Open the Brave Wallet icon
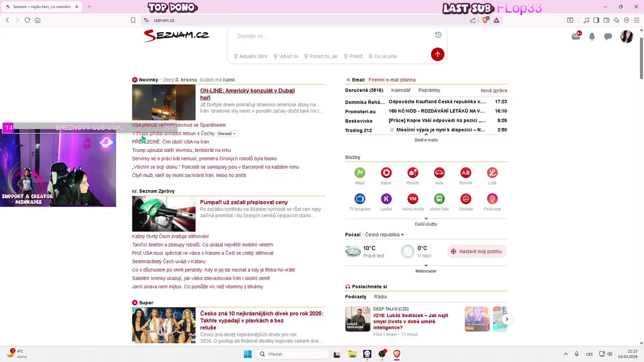 point(606,20)
